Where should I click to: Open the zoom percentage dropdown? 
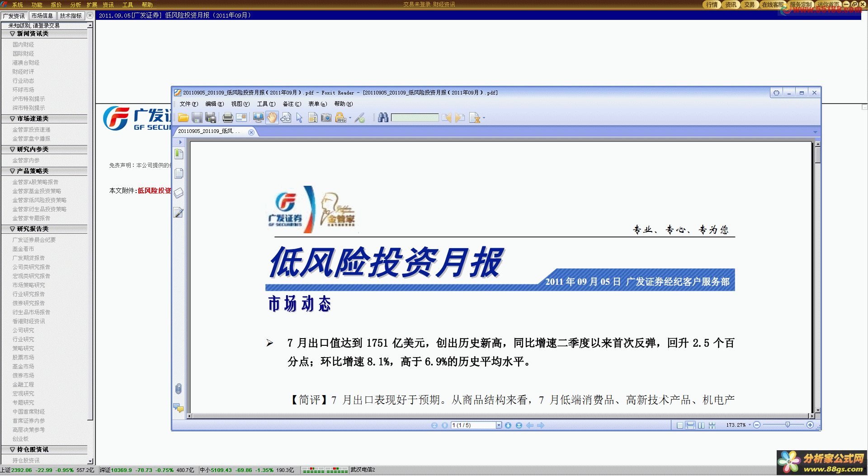coord(750,425)
